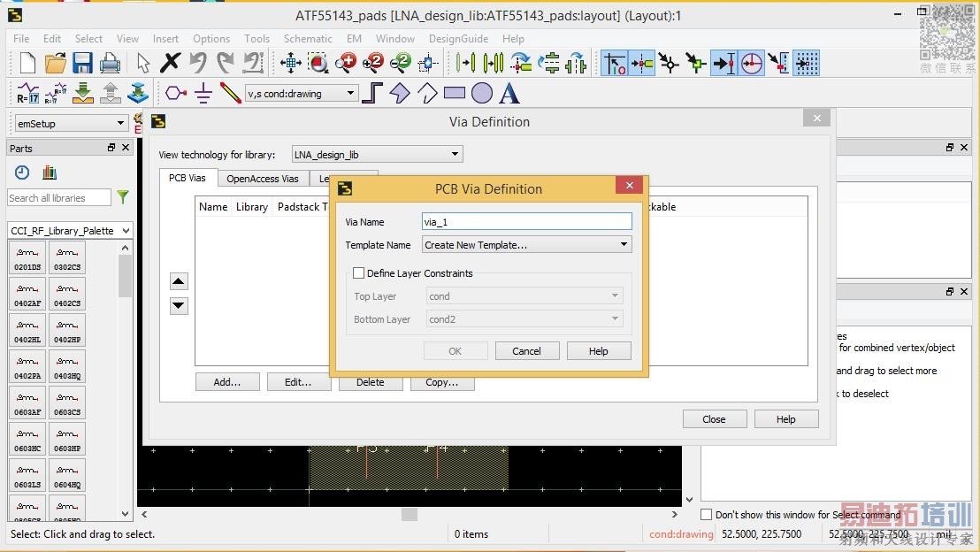Image resolution: width=980 pixels, height=552 pixels.
Task: Click the Edit... button
Action: click(x=299, y=382)
